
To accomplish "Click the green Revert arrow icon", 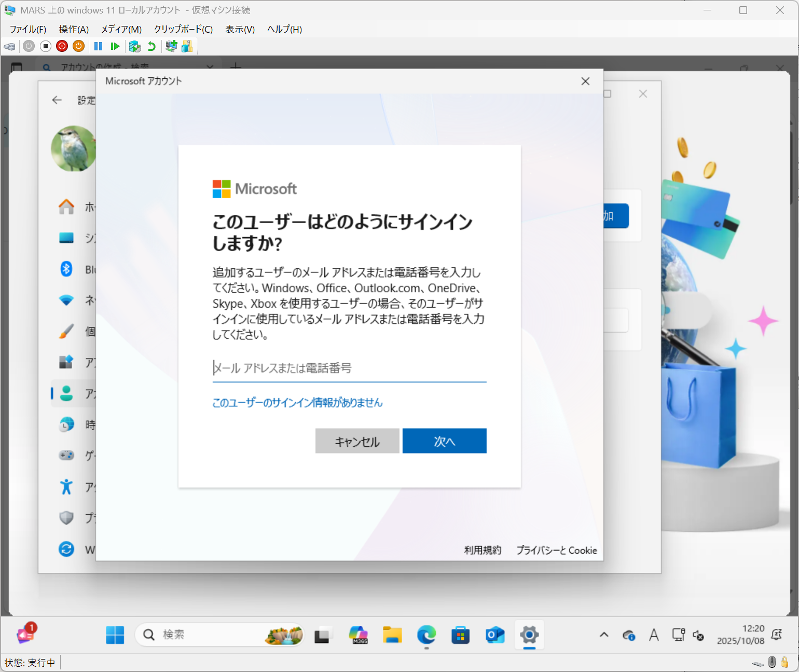I will pyautogui.click(x=151, y=46).
